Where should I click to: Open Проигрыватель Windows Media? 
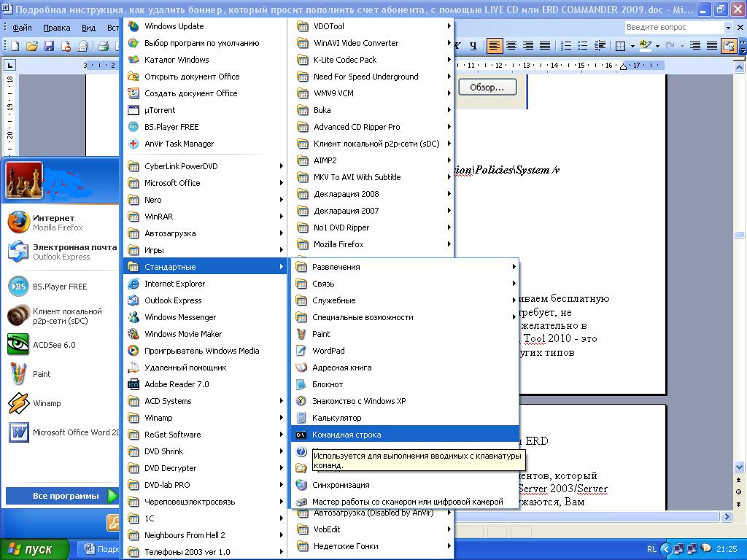click(x=205, y=351)
